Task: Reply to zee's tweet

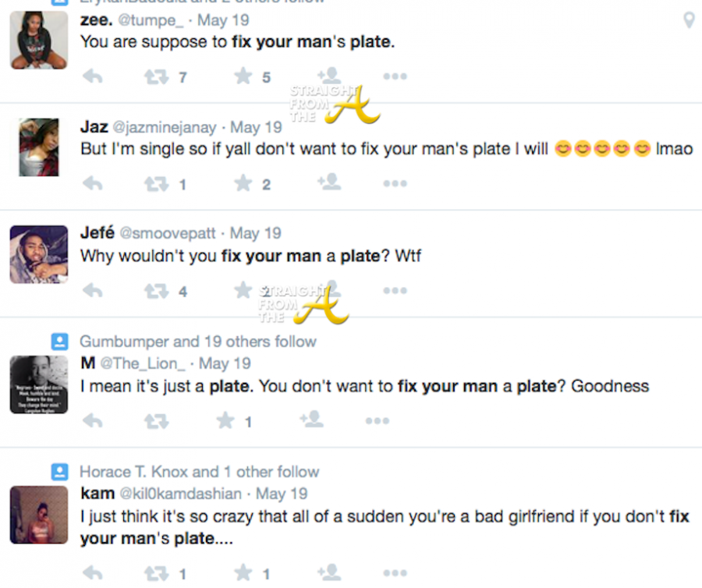Action: 92,76
